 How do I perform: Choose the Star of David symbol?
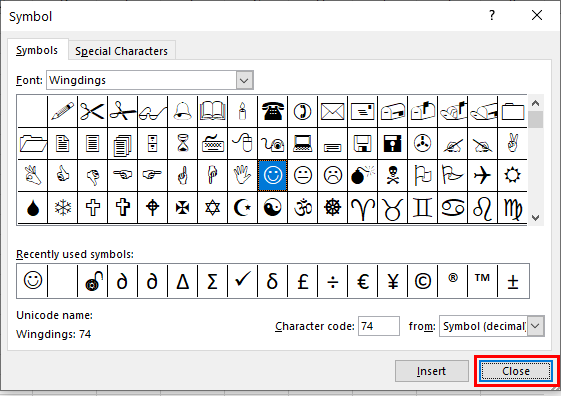pos(213,207)
